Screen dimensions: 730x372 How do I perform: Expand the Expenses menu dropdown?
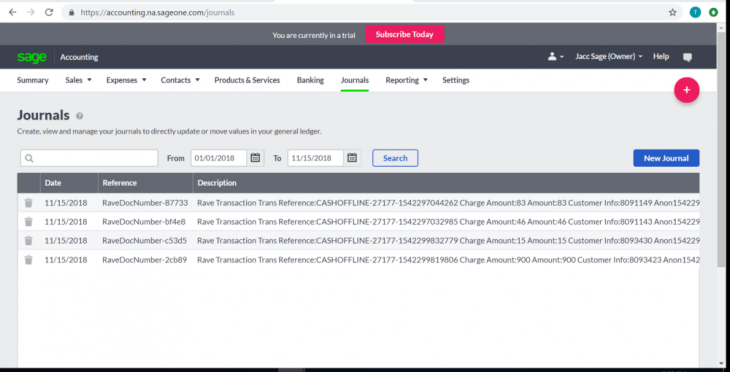point(126,80)
